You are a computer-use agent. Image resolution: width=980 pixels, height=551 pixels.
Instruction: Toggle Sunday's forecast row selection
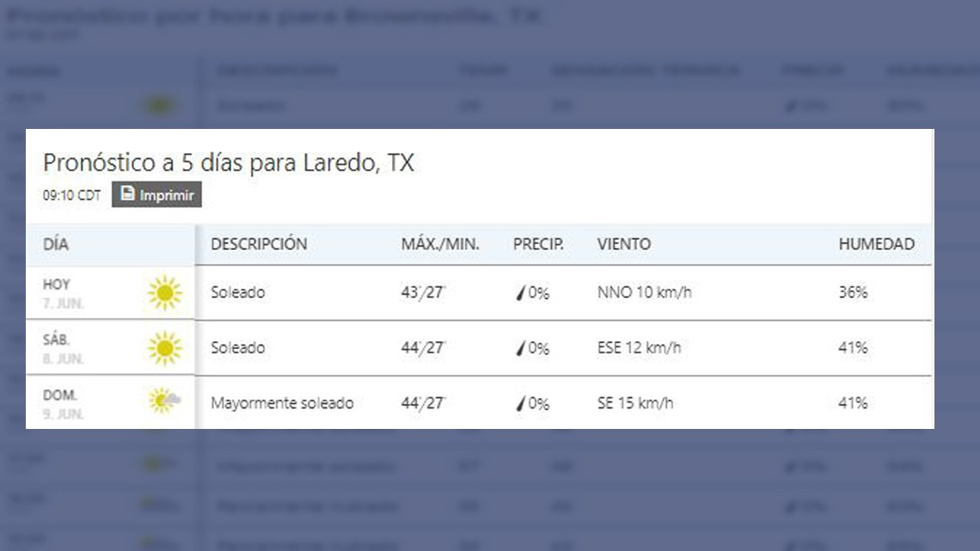coord(481,401)
